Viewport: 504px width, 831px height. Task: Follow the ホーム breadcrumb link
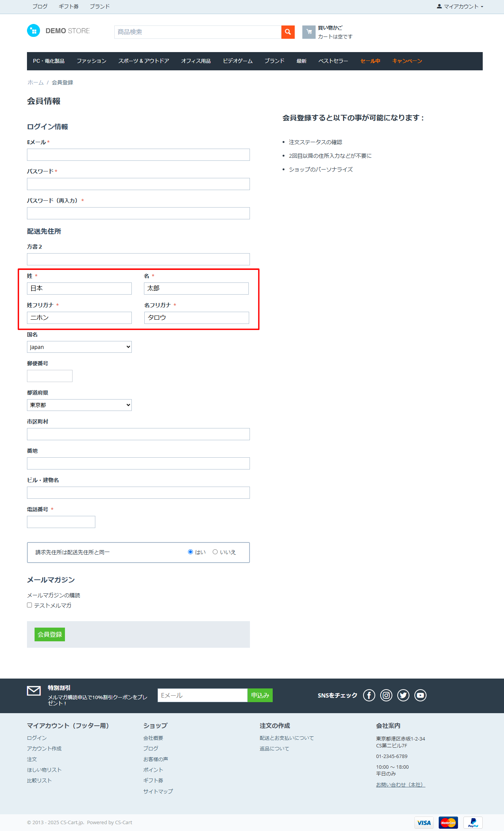pyautogui.click(x=35, y=82)
